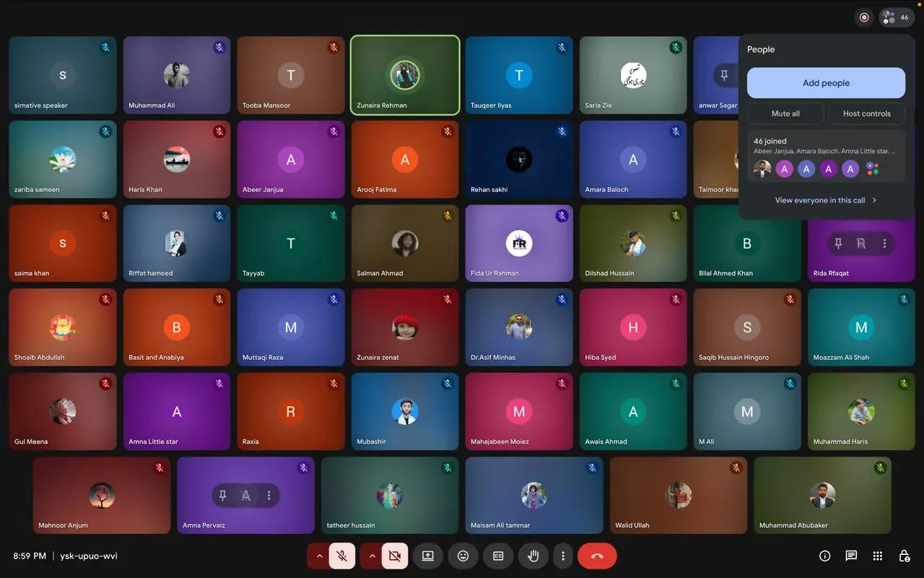
Task: Toggle the camera off button
Action: point(394,556)
